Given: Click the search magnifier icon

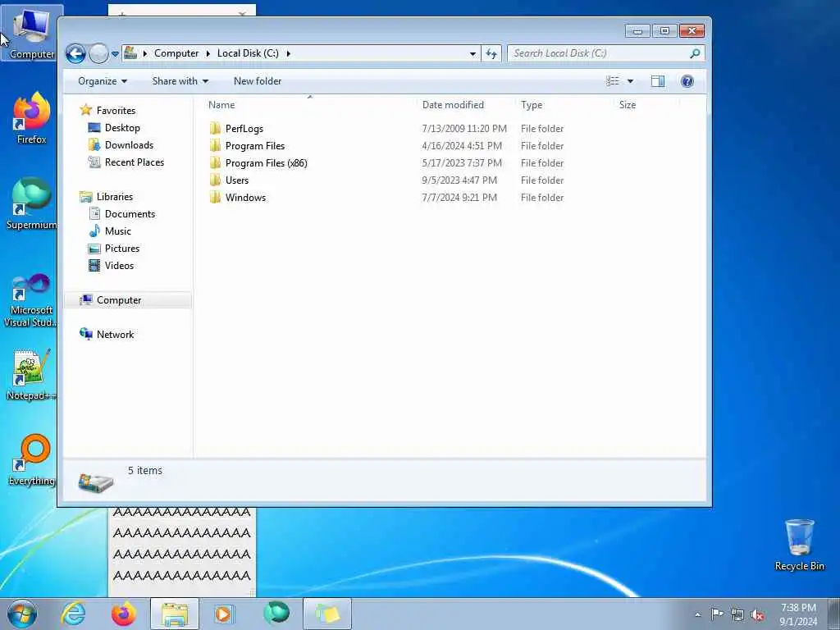Looking at the screenshot, I should click(695, 53).
